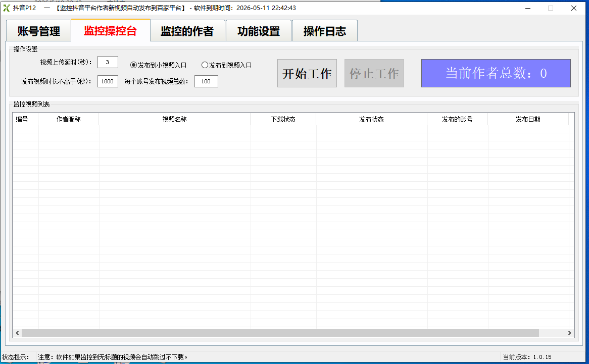Viewport: 589px width, 364px height.
Task: Click the 当前作者总数 blue banner
Action: click(x=496, y=73)
